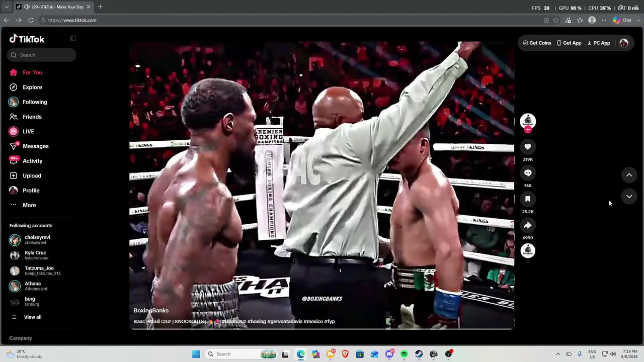Screen dimensions: 644x362
Task: Click the #fyp hashtag
Action: click(330, 322)
